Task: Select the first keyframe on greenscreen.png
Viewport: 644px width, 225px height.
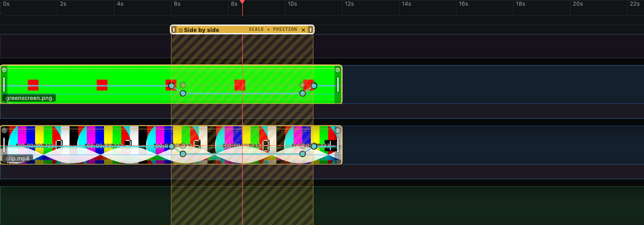Action: coord(172,86)
